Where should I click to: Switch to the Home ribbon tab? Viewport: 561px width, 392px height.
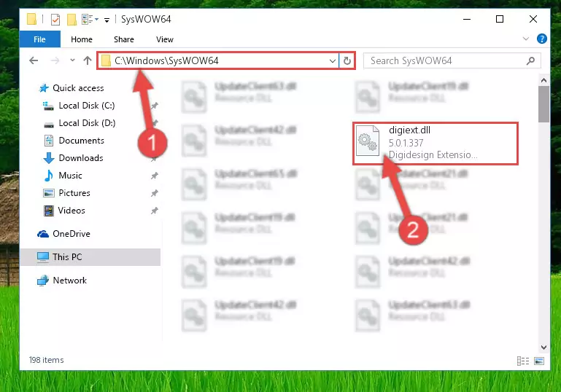pyautogui.click(x=82, y=39)
